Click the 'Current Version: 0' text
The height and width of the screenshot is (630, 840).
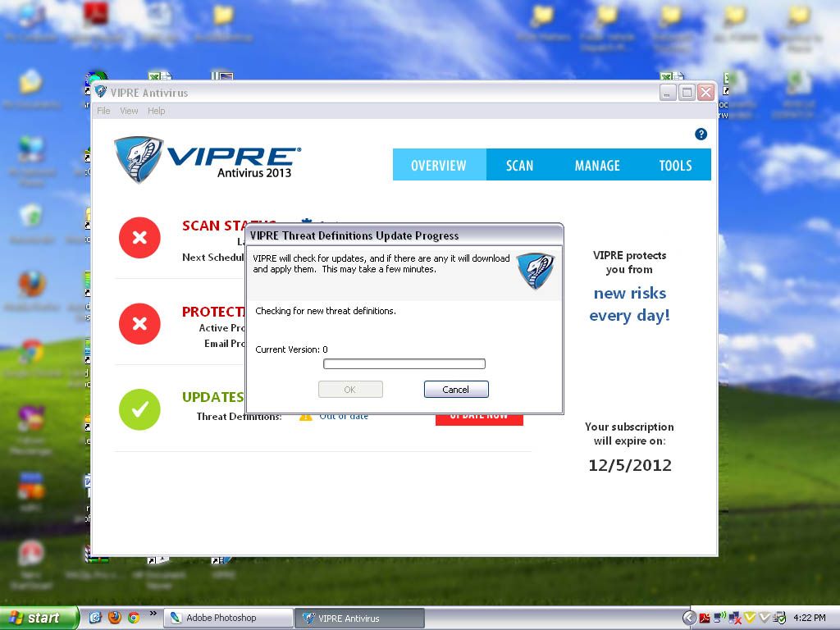(291, 349)
